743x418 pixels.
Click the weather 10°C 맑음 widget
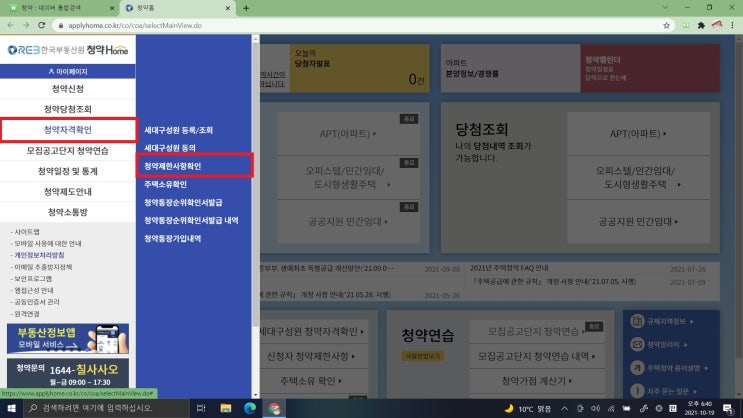pyautogui.click(x=528, y=409)
